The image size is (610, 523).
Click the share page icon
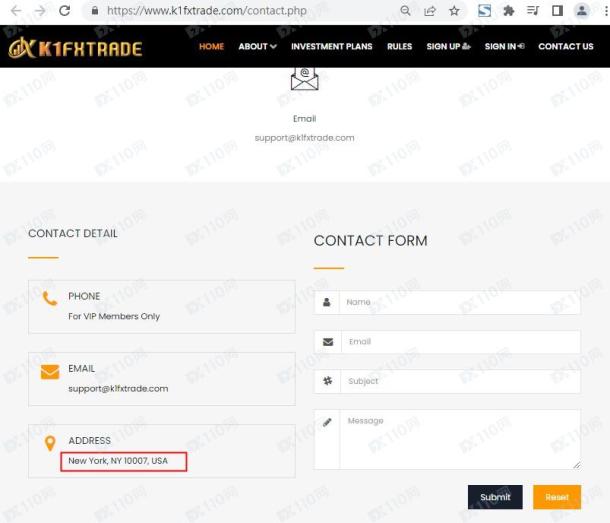tap(429, 11)
